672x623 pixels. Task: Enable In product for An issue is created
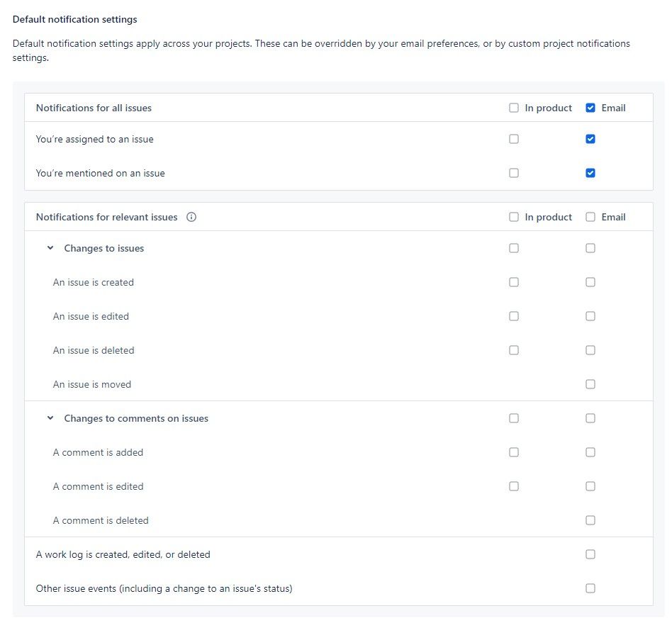[513, 282]
